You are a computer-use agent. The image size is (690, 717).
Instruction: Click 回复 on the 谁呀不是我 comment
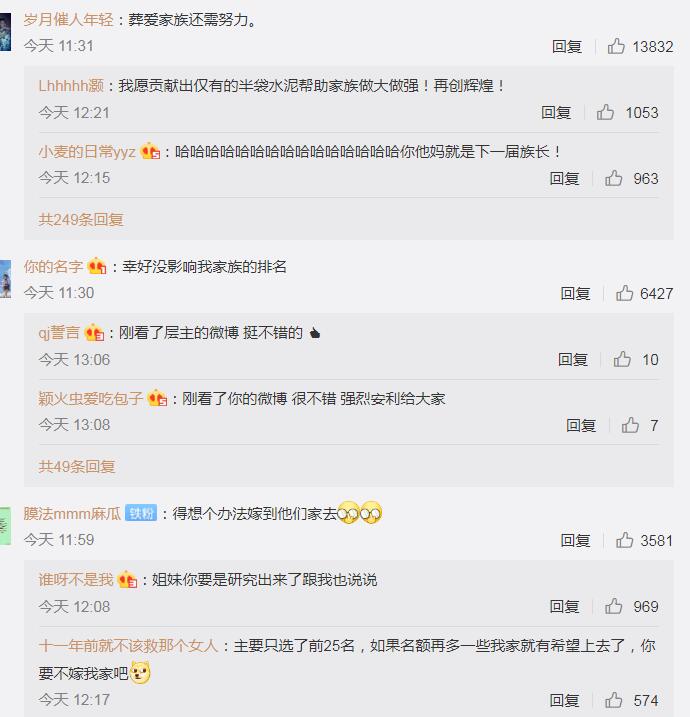pos(564,606)
